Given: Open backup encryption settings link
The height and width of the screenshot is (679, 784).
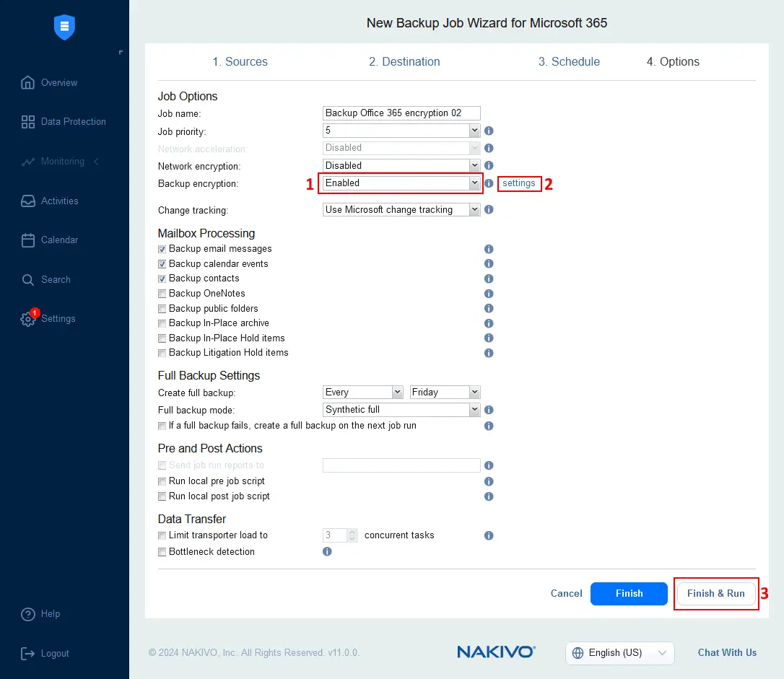Looking at the screenshot, I should coord(518,183).
